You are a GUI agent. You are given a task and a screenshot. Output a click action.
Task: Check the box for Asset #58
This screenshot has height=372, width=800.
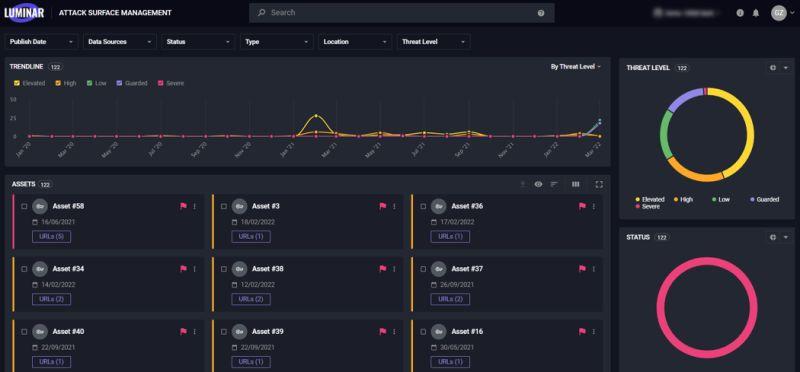coord(24,207)
